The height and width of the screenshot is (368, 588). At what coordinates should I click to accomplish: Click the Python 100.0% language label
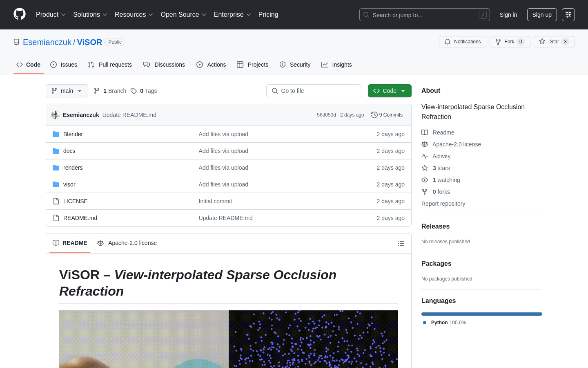pyautogui.click(x=444, y=323)
